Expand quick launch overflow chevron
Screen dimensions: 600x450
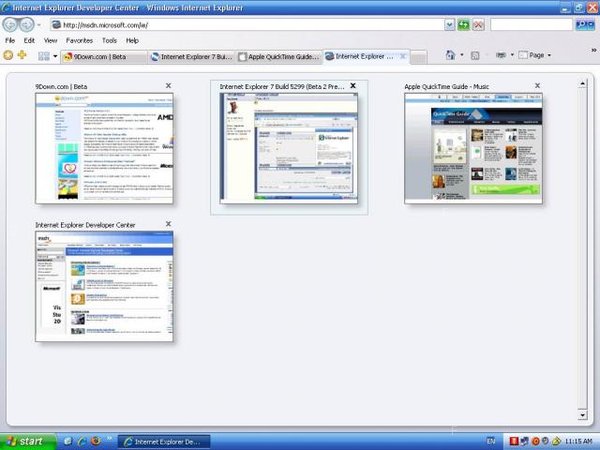tap(109, 439)
